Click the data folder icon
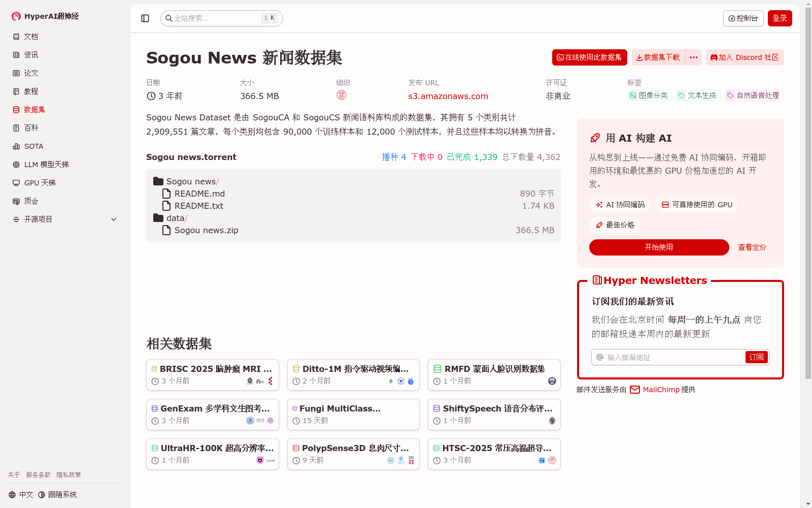This screenshot has width=812, height=508. pos(158,218)
